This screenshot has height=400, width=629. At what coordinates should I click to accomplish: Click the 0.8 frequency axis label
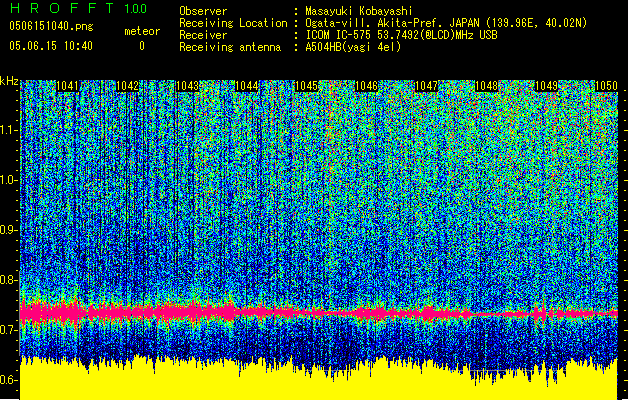click(9, 280)
